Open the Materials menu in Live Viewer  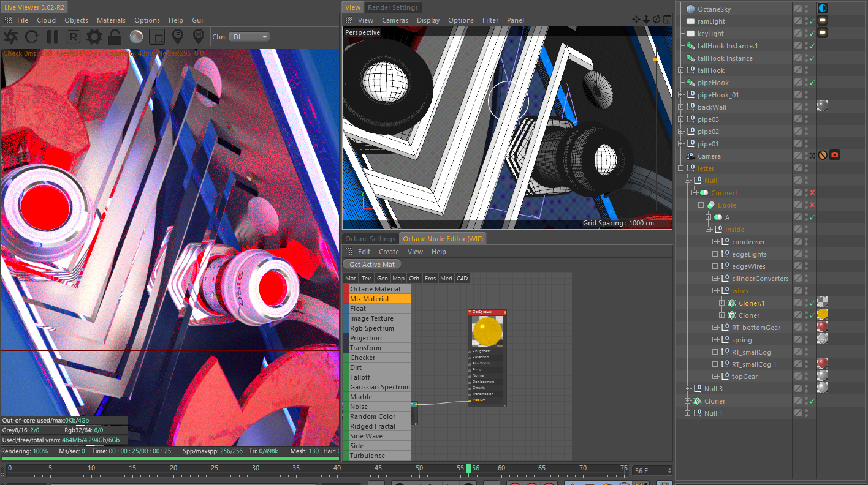click(x=111, y=20)
